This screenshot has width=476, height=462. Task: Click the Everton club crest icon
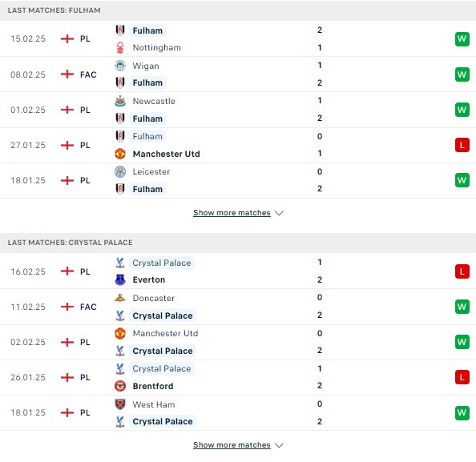coord(120,279)
